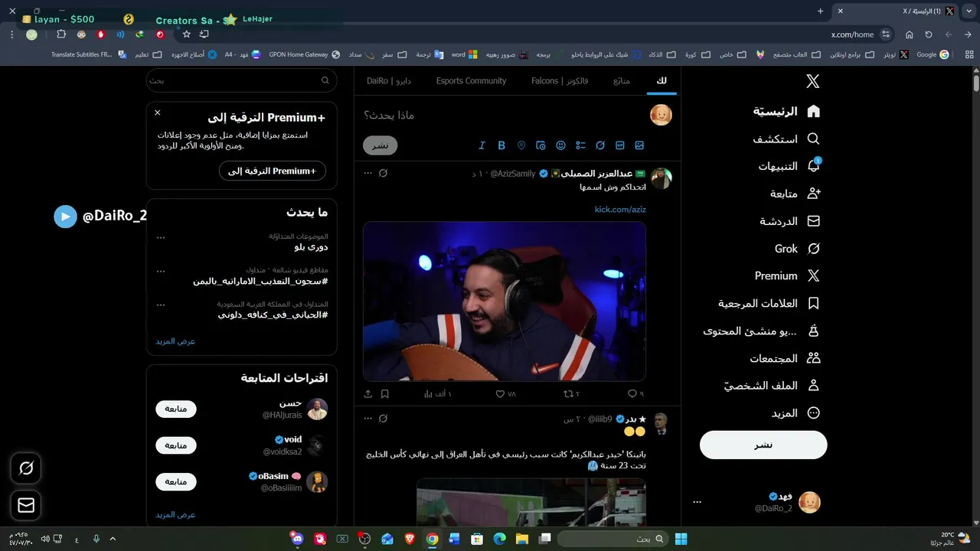Repost AzizSamily's post
The image size is (980, 551).
pos(568,394)
